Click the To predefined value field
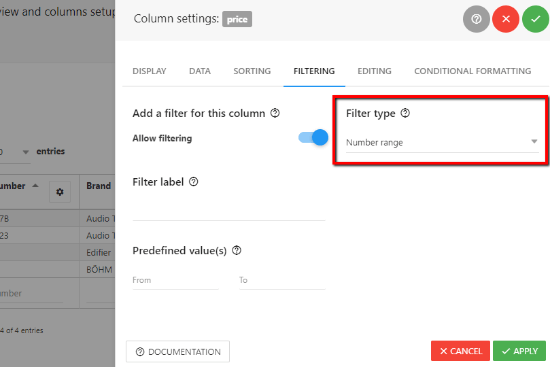 282,280
